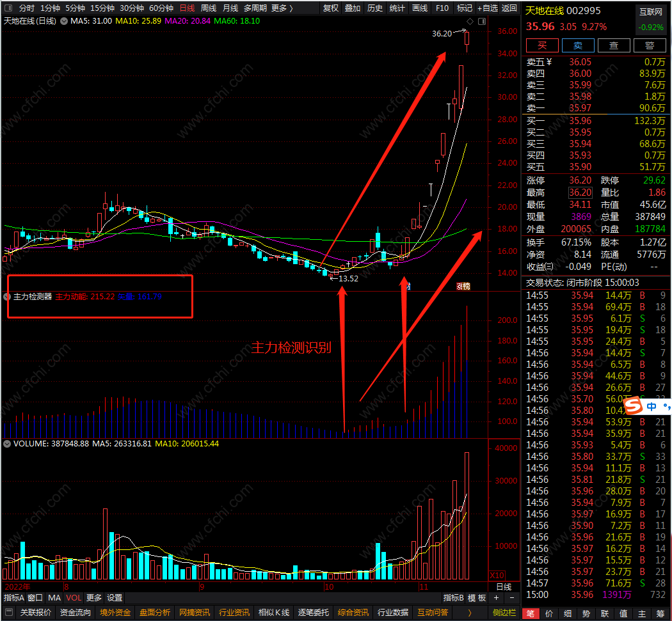Click the 模板 template button

pos(477,598)
